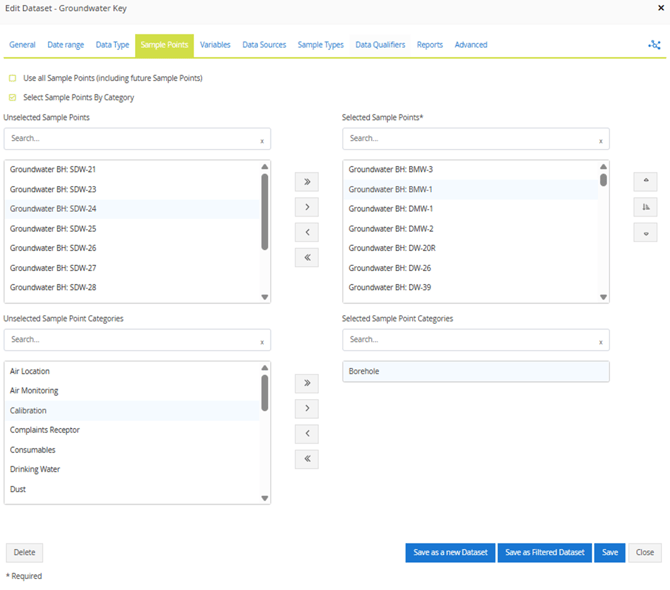670x590 pixels.
Task: Move selected sample point down in order
Action: 645,233
